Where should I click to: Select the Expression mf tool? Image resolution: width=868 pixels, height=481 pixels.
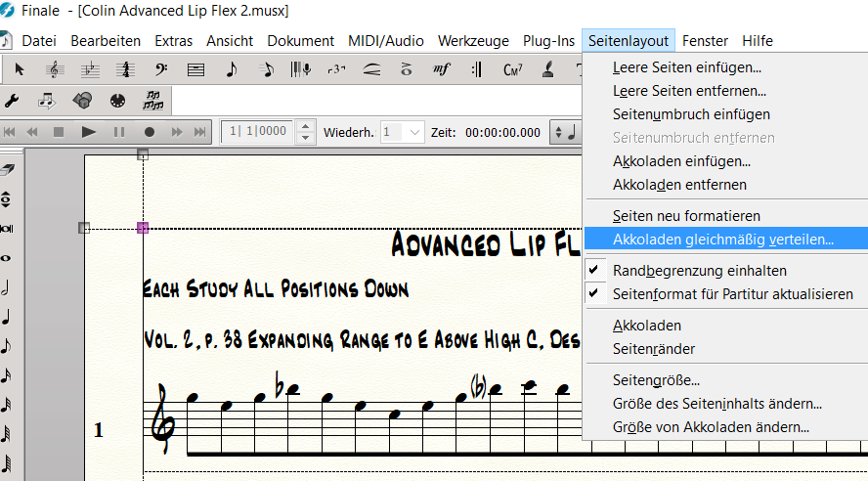click(x=441, y=69)
